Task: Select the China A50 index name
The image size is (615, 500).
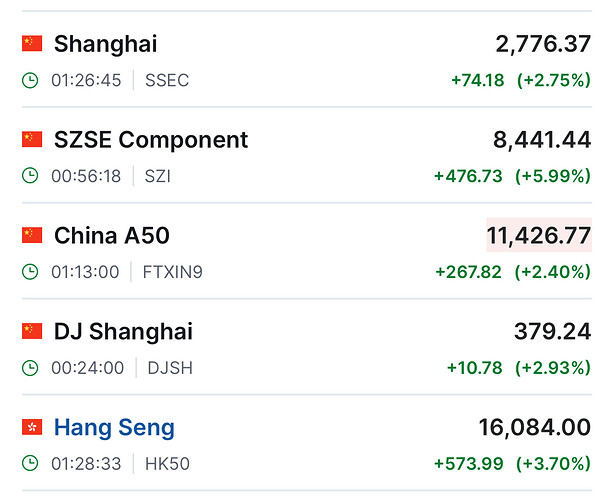Action: [112, 236]
